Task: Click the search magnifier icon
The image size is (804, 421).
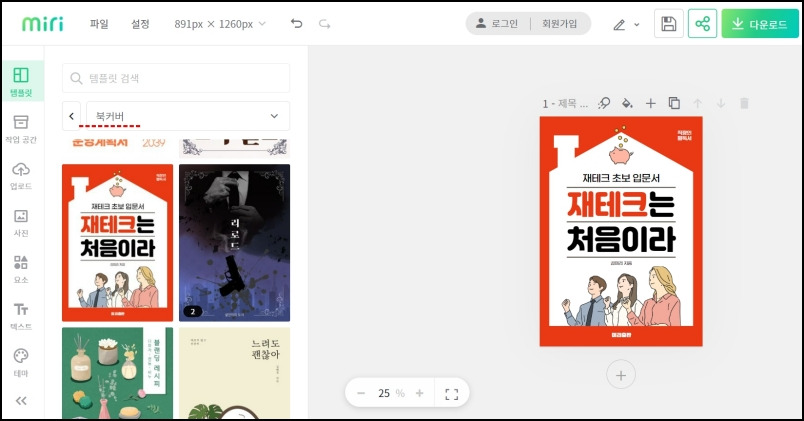Action: click(76, 78)
